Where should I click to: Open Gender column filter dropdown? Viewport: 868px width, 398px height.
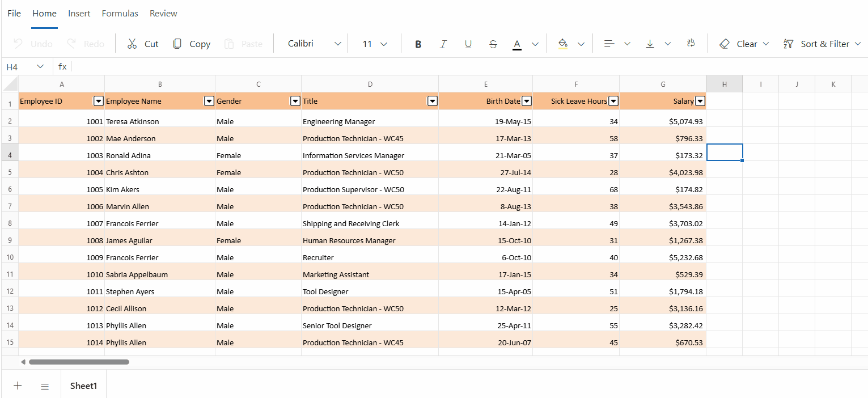(x=295, y=101)
